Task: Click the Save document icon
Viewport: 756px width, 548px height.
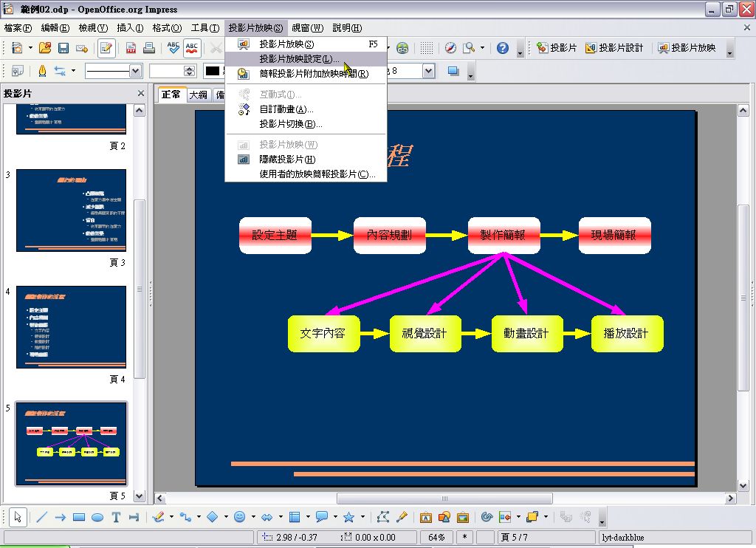Action: click(63, 48)
